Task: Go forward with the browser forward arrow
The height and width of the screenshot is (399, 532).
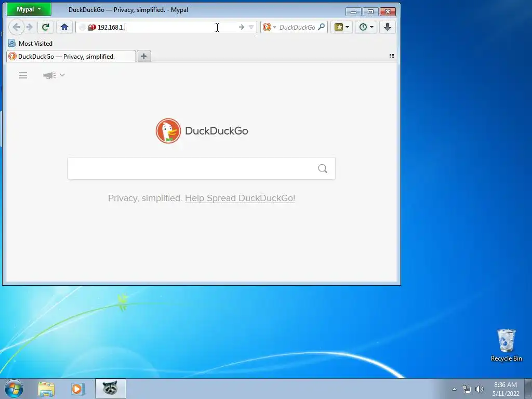Action: point(30,27)
